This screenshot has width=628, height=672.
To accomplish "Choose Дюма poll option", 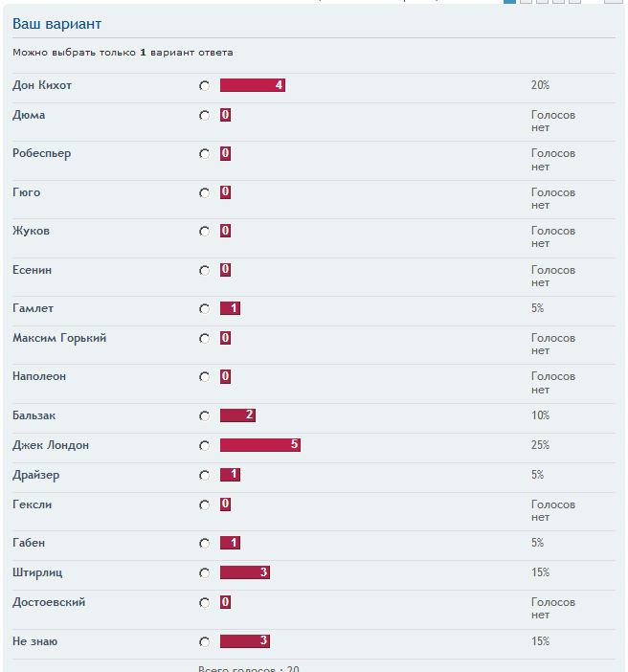I will pos(205,116).
